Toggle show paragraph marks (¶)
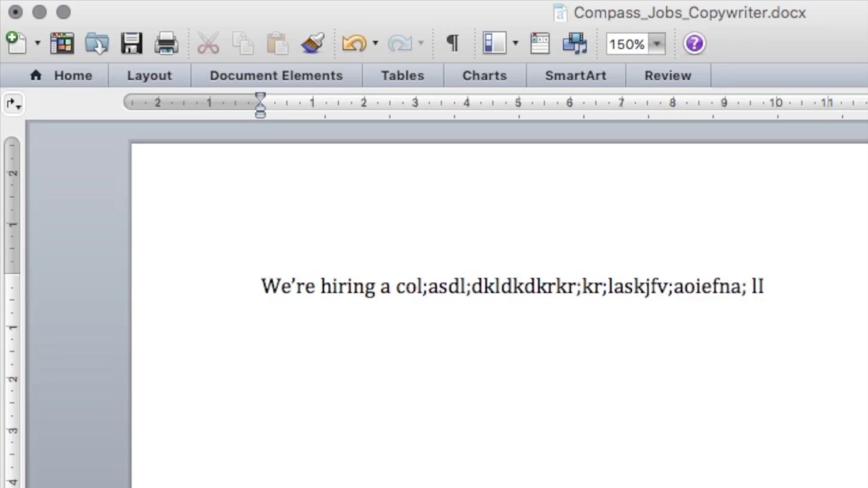 [x=452, y=43]
